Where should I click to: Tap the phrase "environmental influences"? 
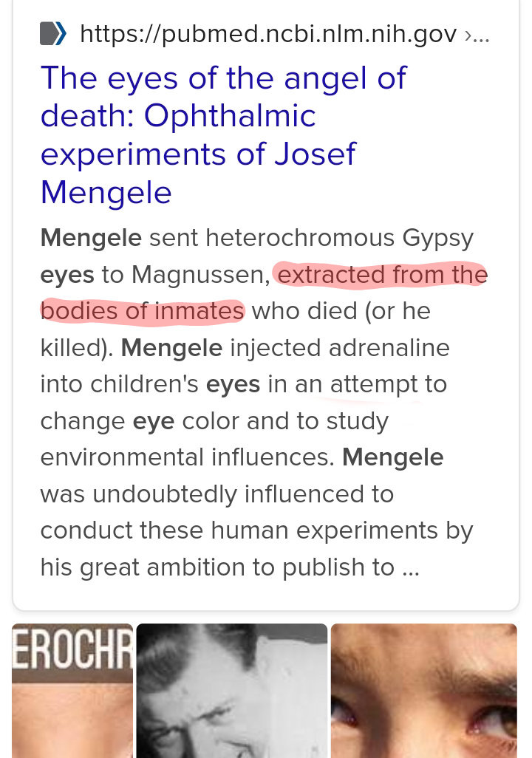point(186,457)
